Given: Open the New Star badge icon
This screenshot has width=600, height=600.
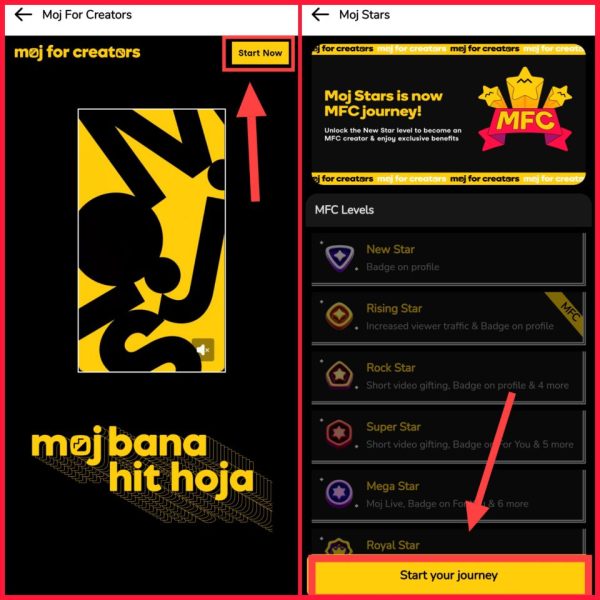Looking at the screenshot, I should (339, 258).
